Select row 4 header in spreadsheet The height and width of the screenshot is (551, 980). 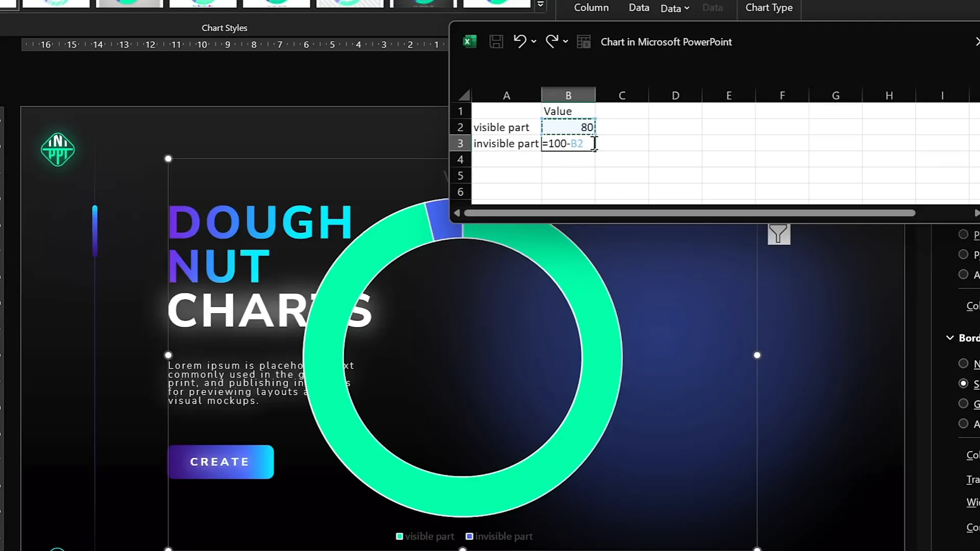click(x=460, y=160)
